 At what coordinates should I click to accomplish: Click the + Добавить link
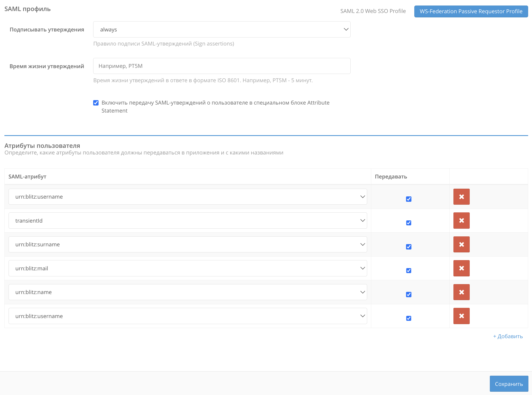508,336
